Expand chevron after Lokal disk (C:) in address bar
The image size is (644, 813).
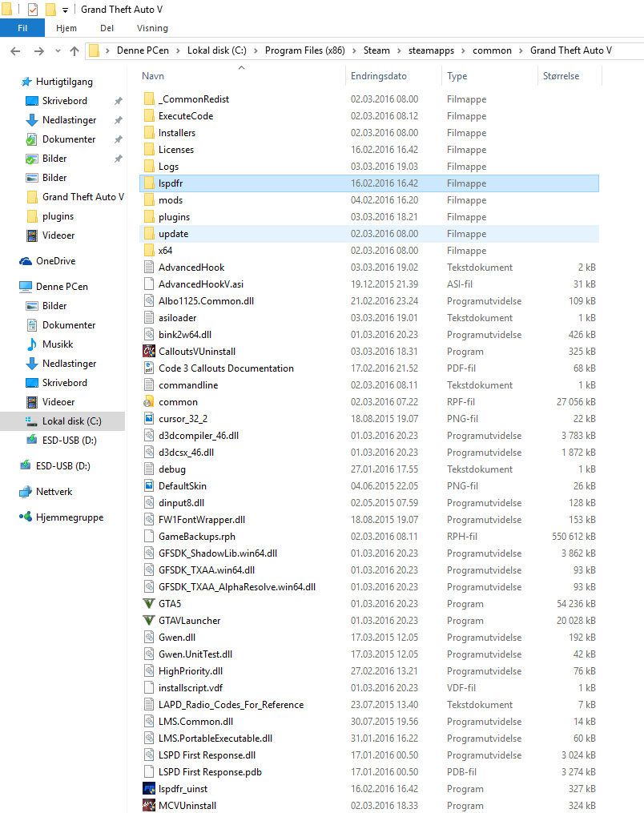(x=256, y=50)
